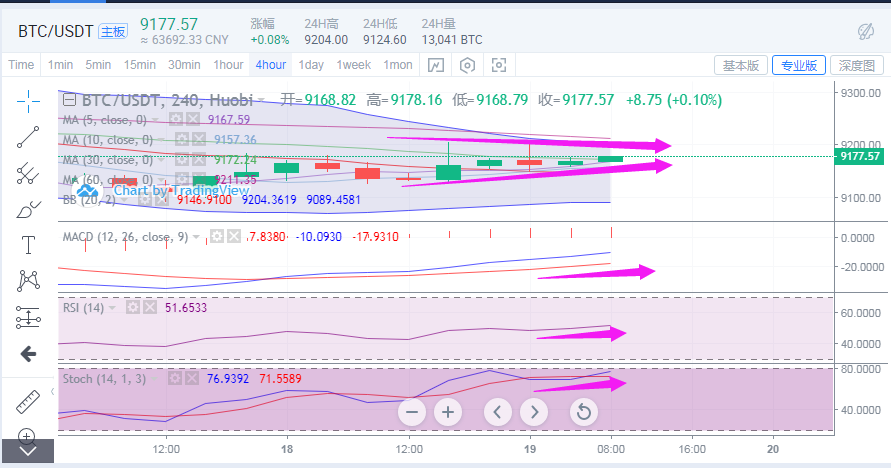Choose the pitchfork drawing tool
Screen dimensions: 891x468
point(28,173)
